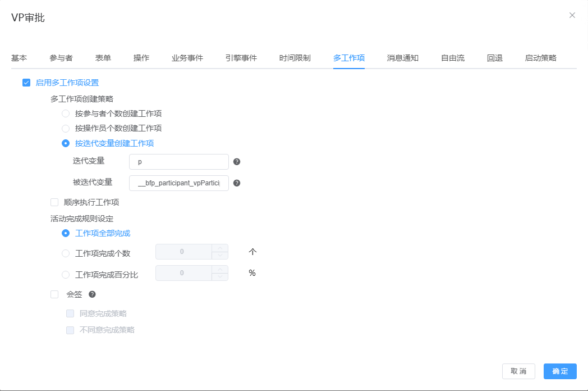588x391 pixels.
Task: Decrease 工作项完成百分比 value with down arrow
Action: point(220,277)
